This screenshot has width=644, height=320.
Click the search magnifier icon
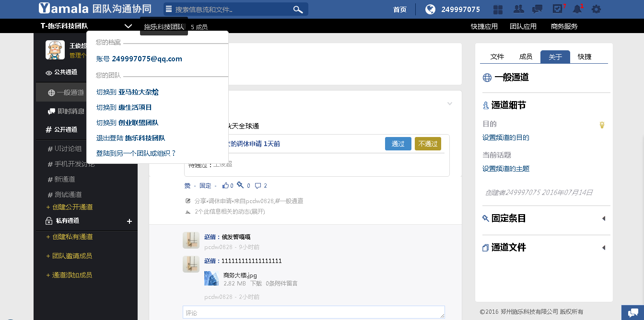298,9
